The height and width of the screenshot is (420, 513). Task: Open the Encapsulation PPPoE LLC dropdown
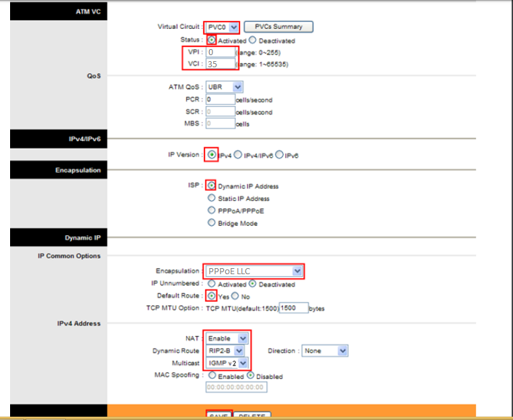pos(254,271)
